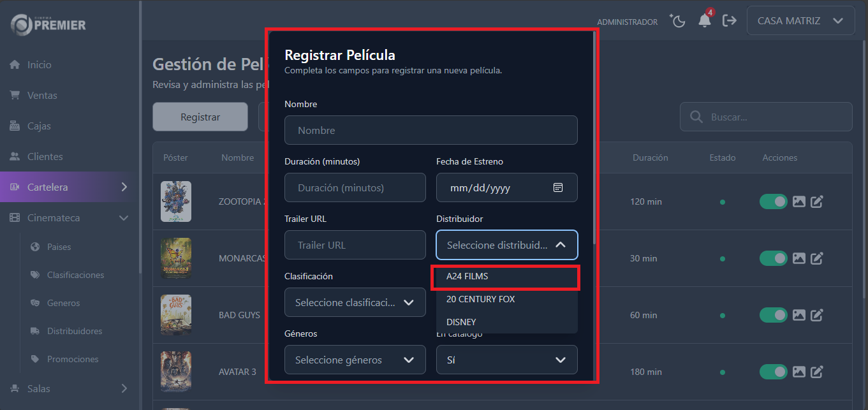This screenshot has height=410, width=868.
Task: Click the image icon on the BAD GUYS row
Action: [x=799, y=315]
